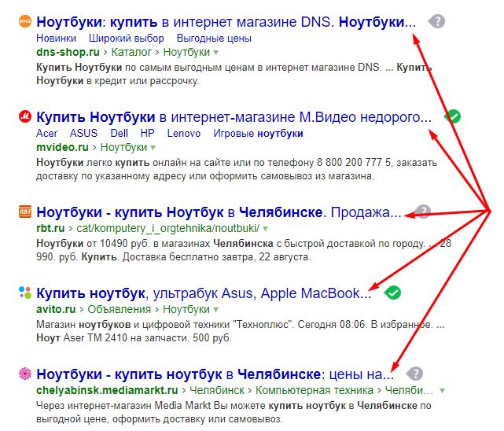Click green checkmark badge next to M.Video result
This screenshot has width=504, height=431.
tap(452, 116)
